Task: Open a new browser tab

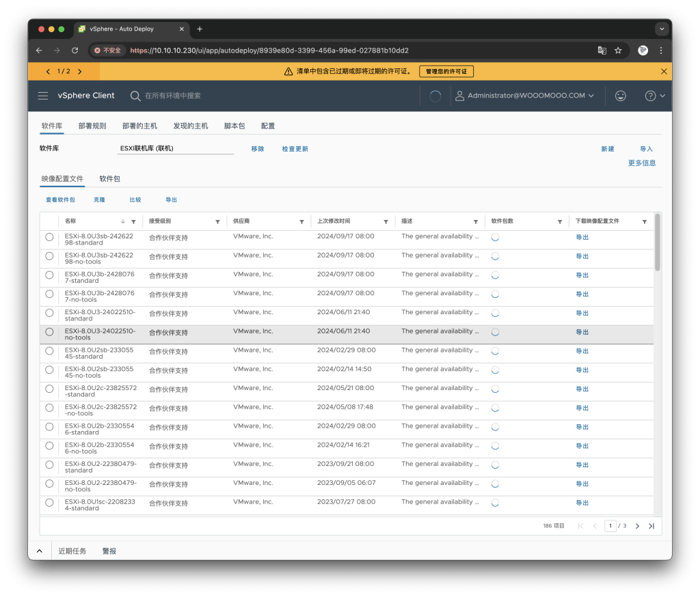Action: 200,29
